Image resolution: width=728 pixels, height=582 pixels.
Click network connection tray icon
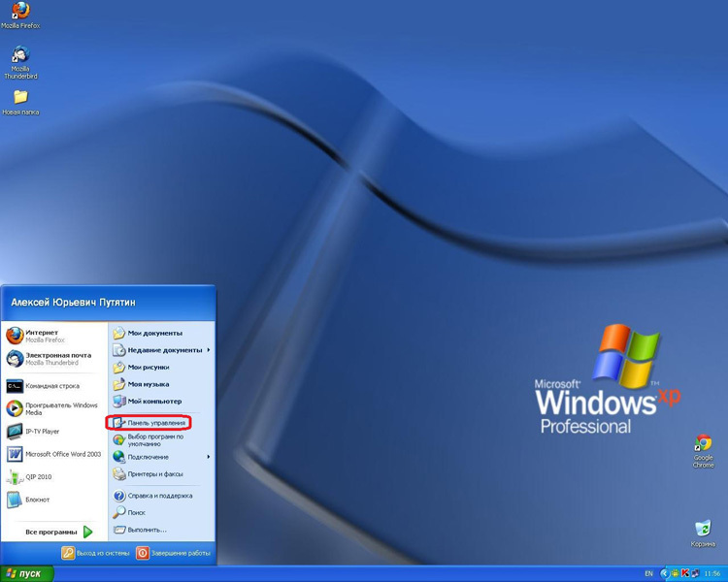(x=695, y=574)
